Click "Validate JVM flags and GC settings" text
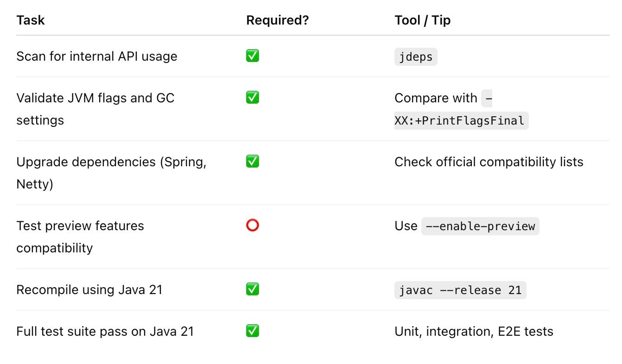This screenshot has width=622, height=364. [x=95, y=109]
